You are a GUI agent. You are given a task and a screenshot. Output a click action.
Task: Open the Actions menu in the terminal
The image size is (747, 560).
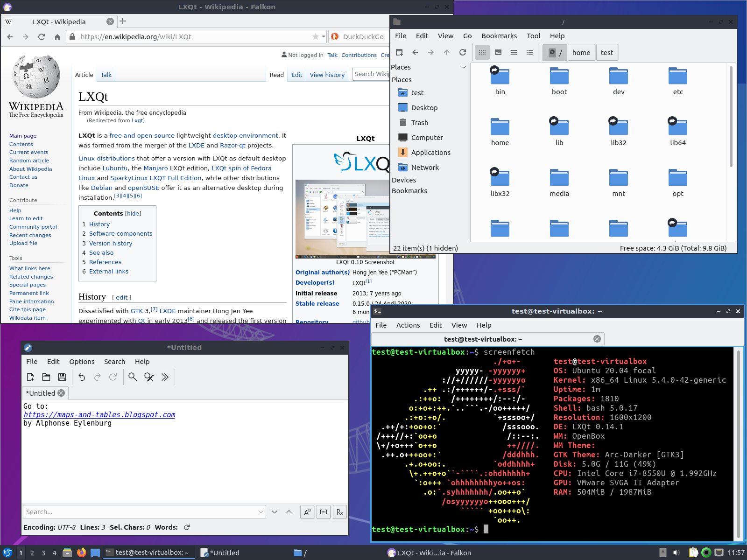pyautogui.click(x=408, y=325)
